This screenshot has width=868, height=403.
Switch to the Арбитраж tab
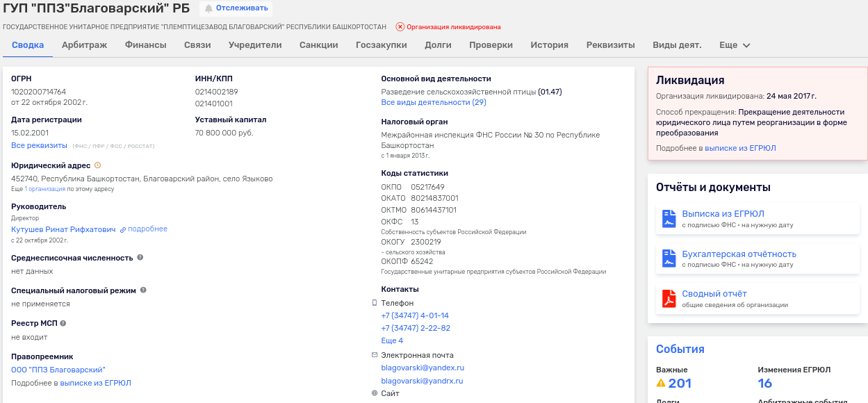click(x=84, y=45)
